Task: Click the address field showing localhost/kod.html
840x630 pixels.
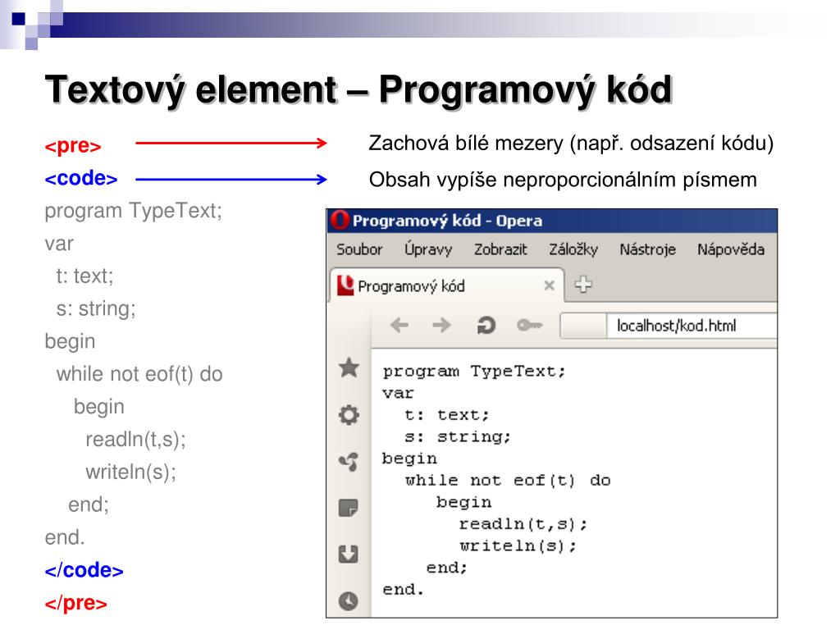Action: (692, 326)
